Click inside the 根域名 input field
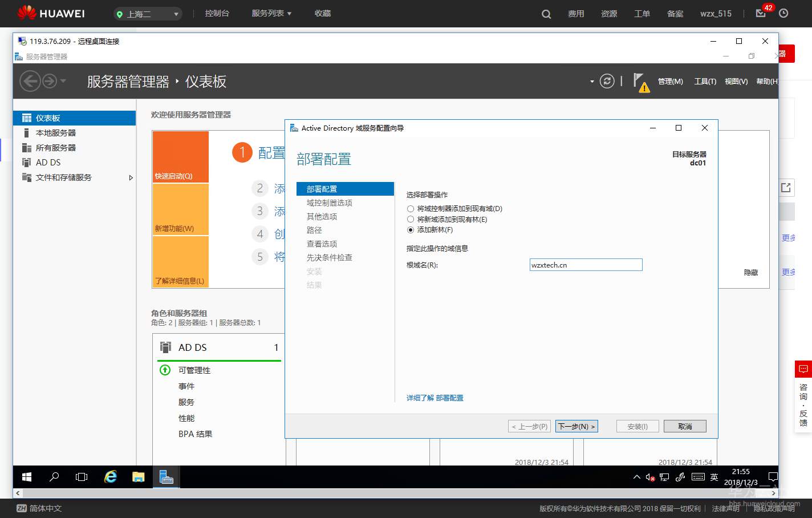The height and width of the screenshot is (518, 812). [x=585, y=264]
